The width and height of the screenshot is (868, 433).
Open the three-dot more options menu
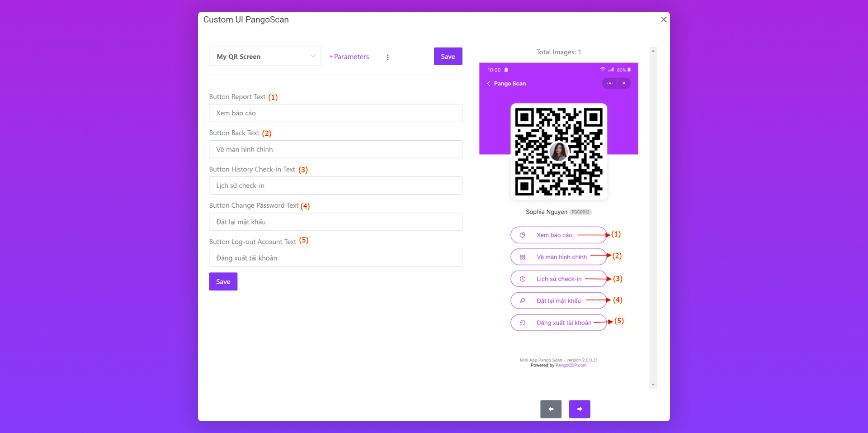click(x=387, y=57)
